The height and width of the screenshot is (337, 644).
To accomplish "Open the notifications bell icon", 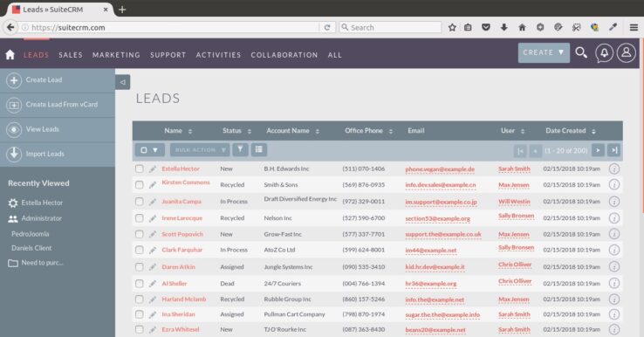I will tap(604, 53).
